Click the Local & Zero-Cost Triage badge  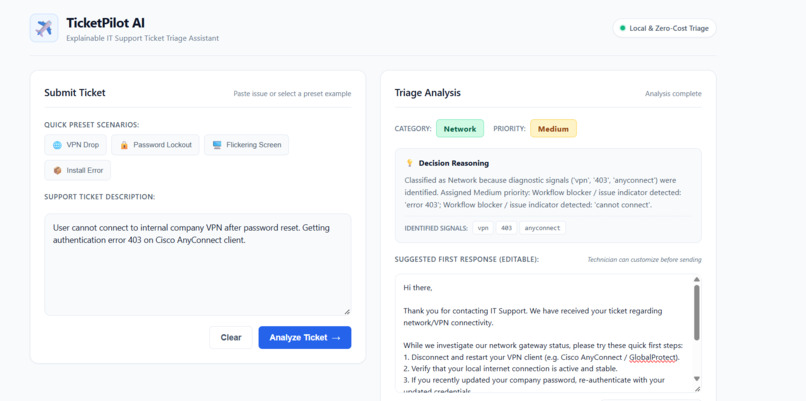664,28
